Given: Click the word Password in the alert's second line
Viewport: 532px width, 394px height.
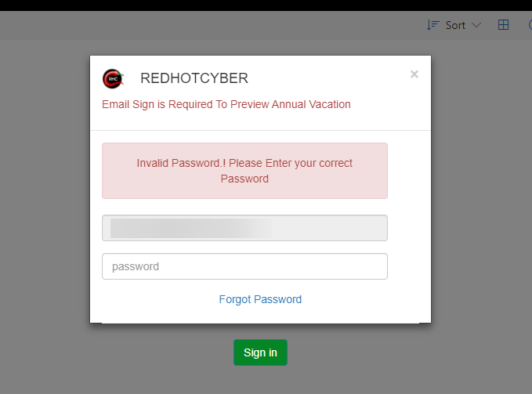Looking at the screenshot, I should pos(244,179).
